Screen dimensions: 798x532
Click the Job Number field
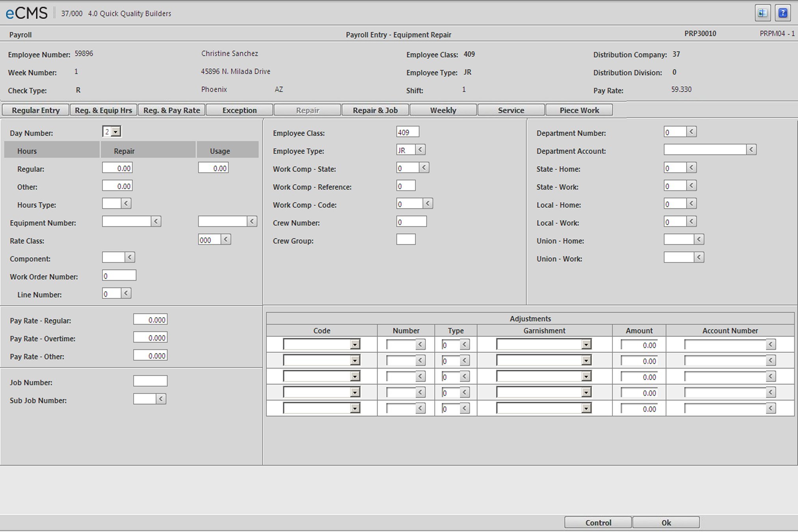151,381
